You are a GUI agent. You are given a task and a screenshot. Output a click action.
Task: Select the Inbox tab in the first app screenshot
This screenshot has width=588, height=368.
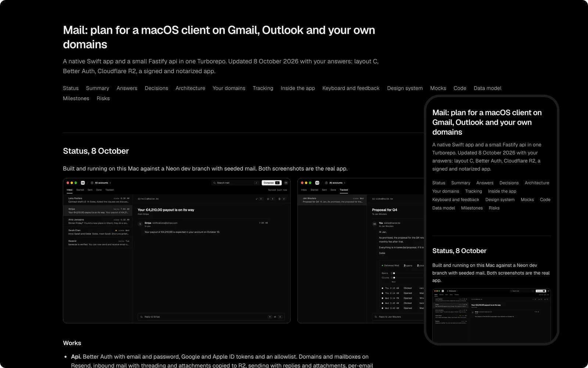tap(69, 190)
